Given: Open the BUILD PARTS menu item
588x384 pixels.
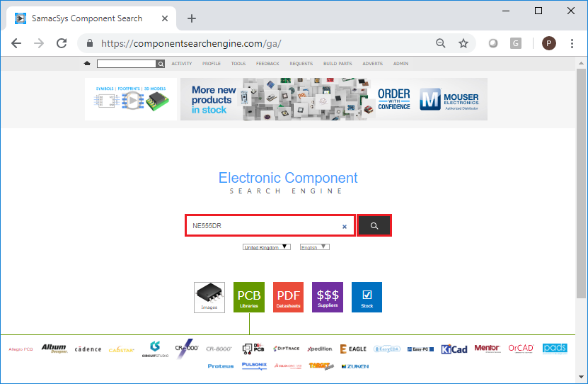Looking at the screenshot, I should (x=338, y=64).
